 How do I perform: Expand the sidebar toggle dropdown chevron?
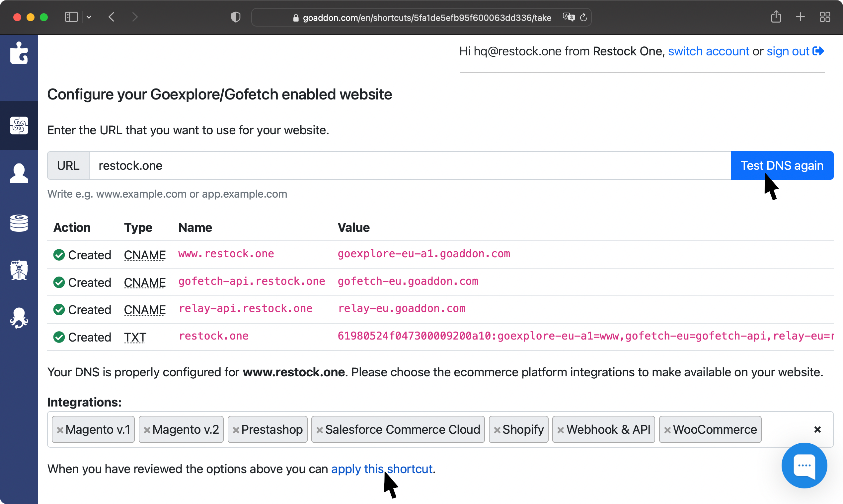[89, 17]
